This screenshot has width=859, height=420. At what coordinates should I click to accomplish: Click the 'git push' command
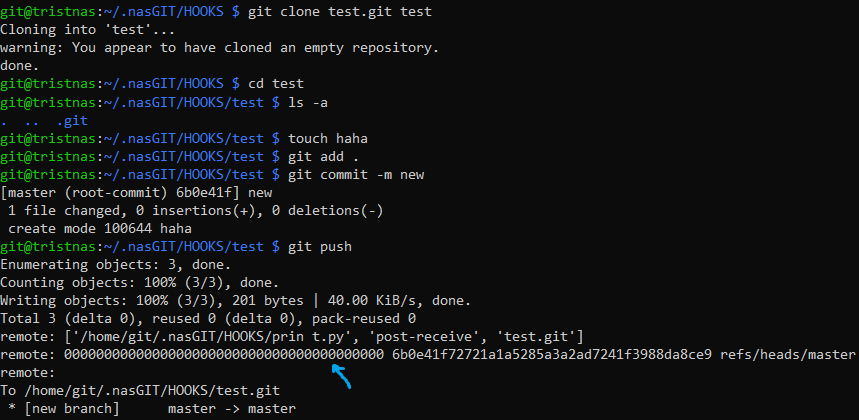click(x=319, y=246)
